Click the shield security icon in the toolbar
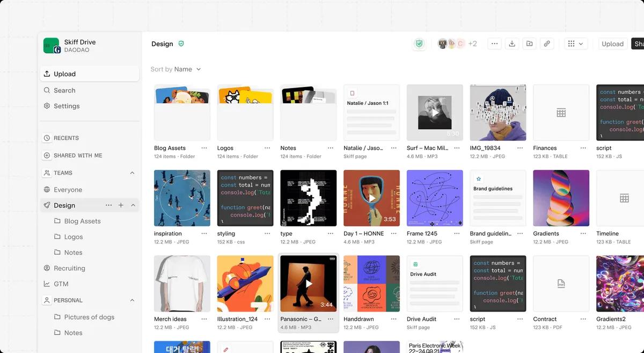 pyautogui.click(x=419, y=44)
